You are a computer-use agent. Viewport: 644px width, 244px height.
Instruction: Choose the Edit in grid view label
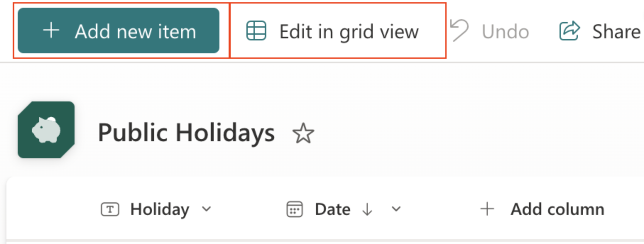pos(349,32)
